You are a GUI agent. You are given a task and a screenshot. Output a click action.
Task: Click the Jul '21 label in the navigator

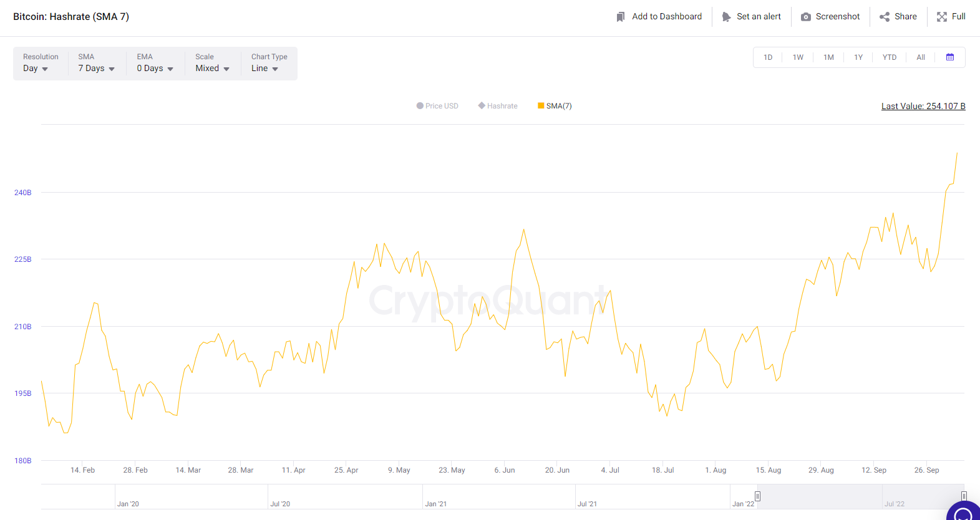click(587, 504)
